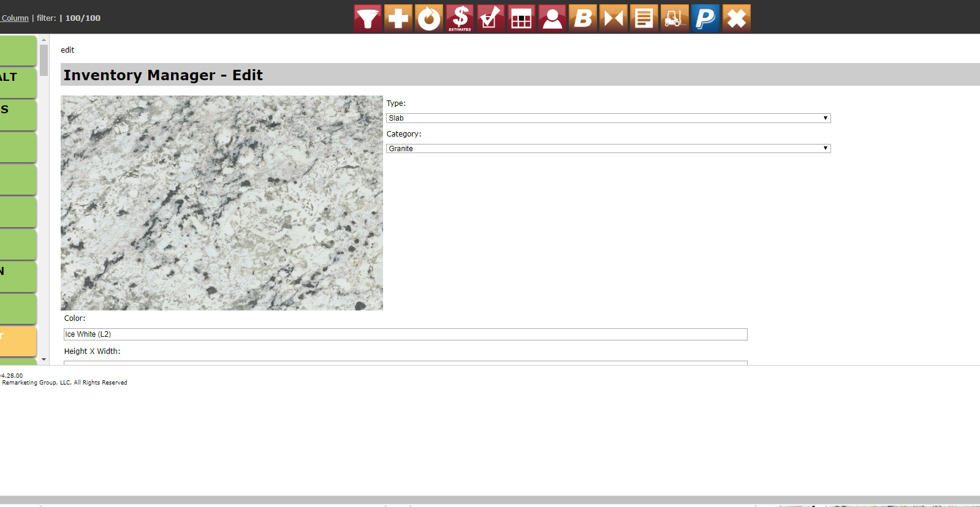Screen dimensions: 980x507
Task: Open the calendar grid icon
Action: 522,18
